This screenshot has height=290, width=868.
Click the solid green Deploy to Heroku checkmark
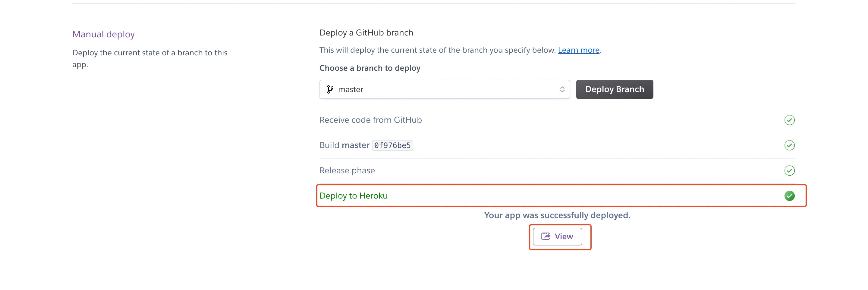[789, 196]
